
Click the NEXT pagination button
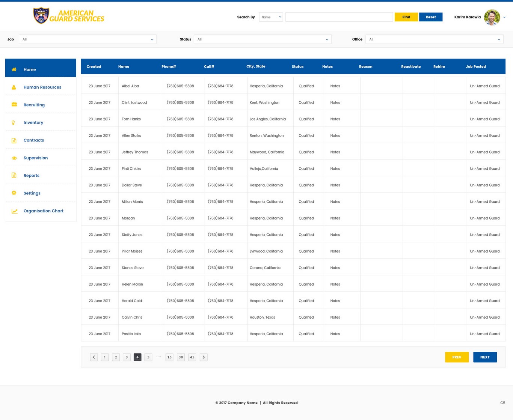coord(485,357)
